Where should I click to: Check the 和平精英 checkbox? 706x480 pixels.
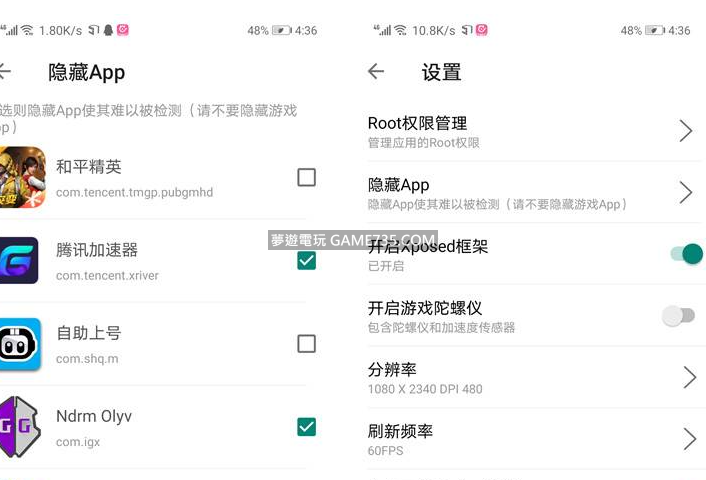click(307, 177)
